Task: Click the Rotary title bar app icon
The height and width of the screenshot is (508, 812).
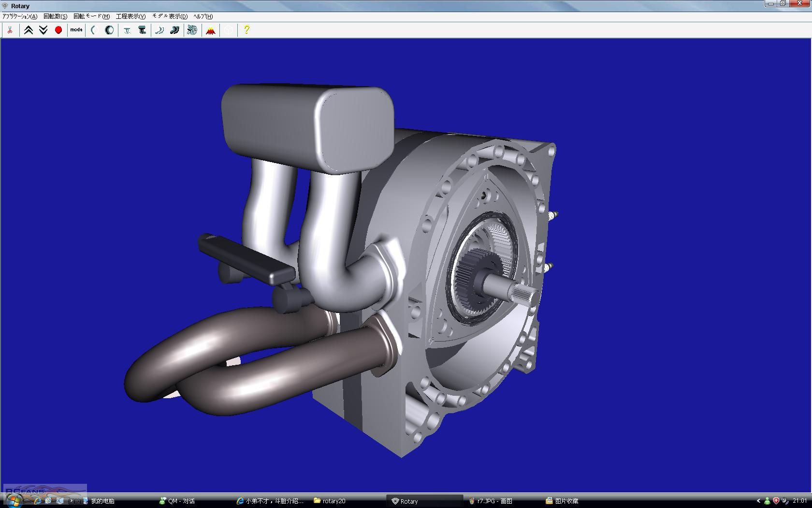Action: (5, 6)
